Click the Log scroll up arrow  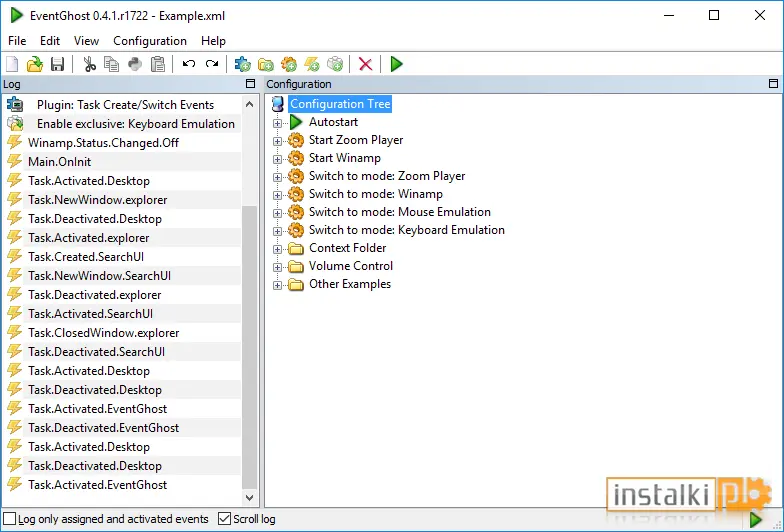pos(250,104)
